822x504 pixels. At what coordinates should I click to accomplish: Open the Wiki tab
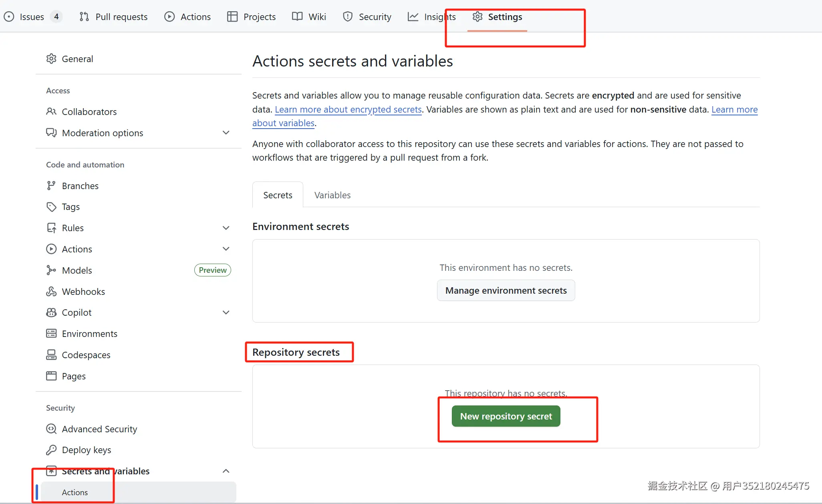[x=309, y=17]
